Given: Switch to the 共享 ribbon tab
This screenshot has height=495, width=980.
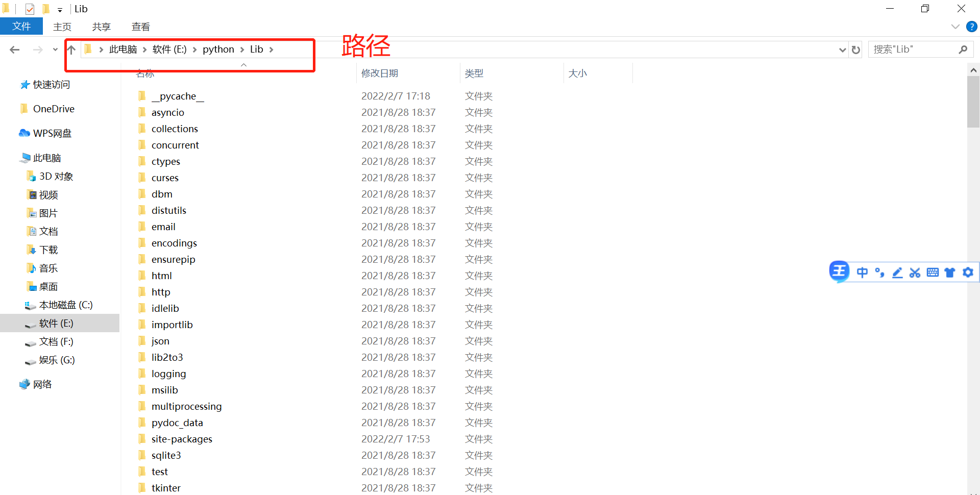Looking at the screenshot, I should pyautogui.click(x=102, y=27).
